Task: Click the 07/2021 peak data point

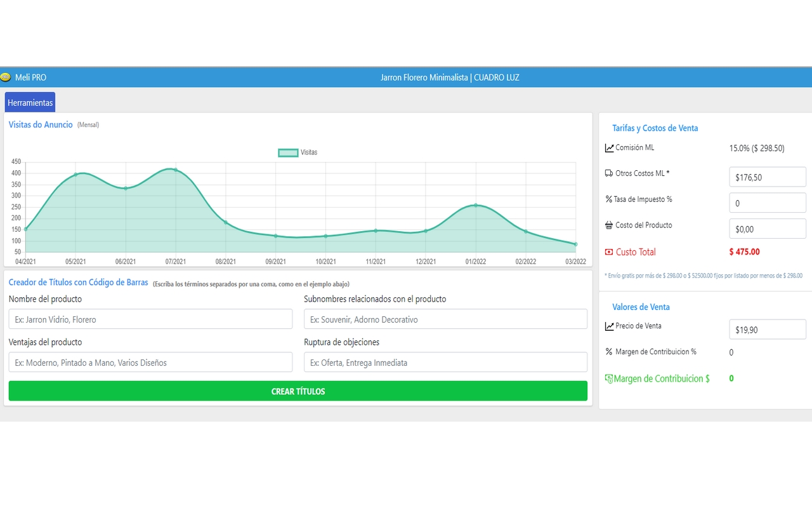Action: (x=176, y=170)
